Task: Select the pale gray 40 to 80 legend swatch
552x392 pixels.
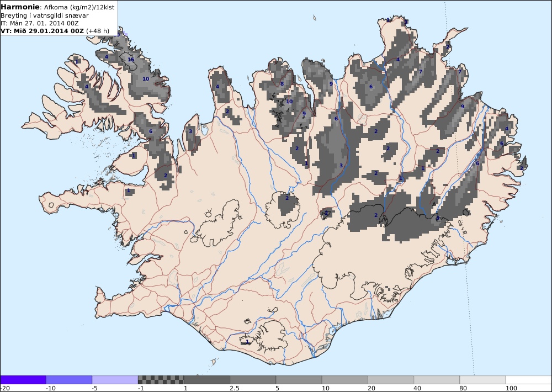Action: (x=437, y=380)
